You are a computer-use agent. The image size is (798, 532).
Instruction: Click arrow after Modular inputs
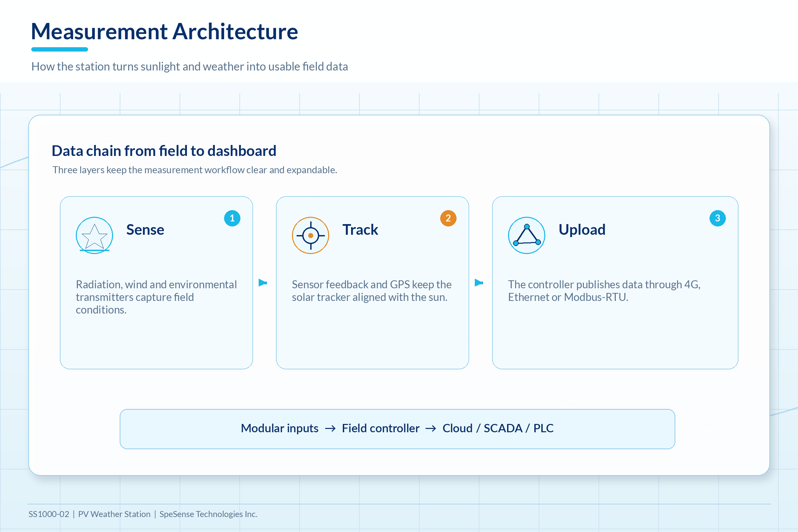click(x=330, y=429)
